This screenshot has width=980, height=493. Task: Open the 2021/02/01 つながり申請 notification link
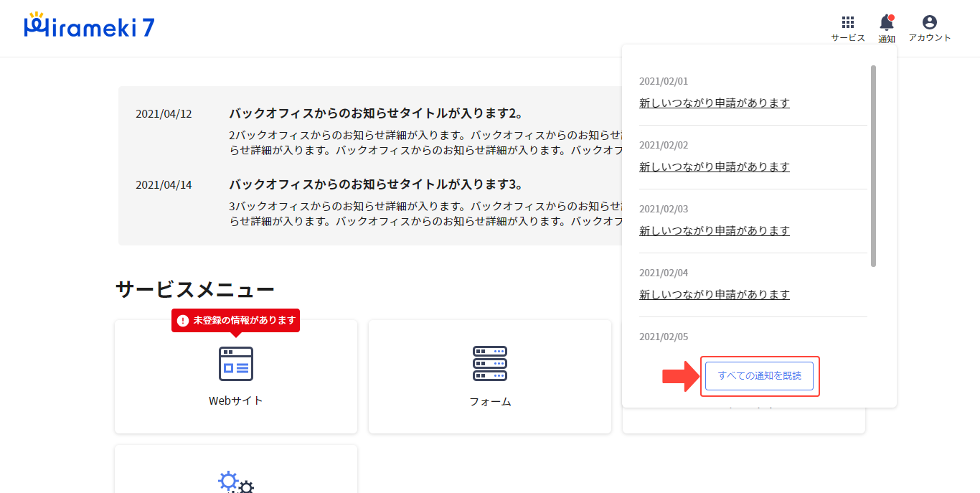point(715,103)
